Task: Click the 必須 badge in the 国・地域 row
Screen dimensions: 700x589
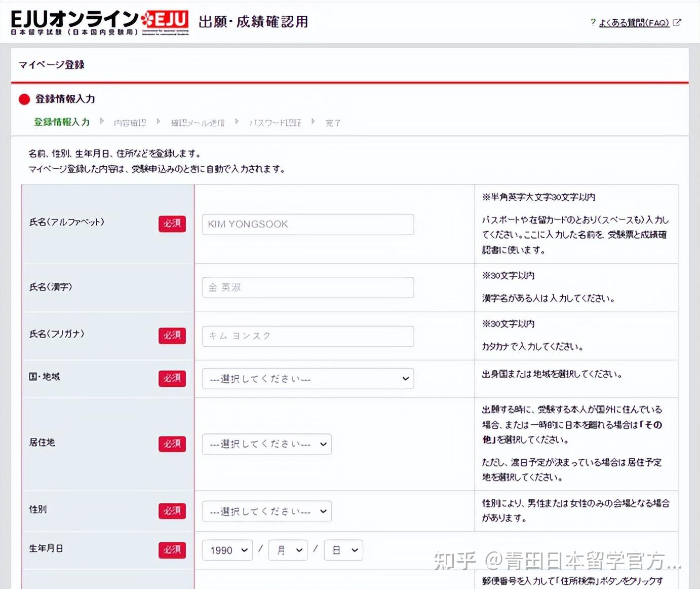Action: point(172,379)
